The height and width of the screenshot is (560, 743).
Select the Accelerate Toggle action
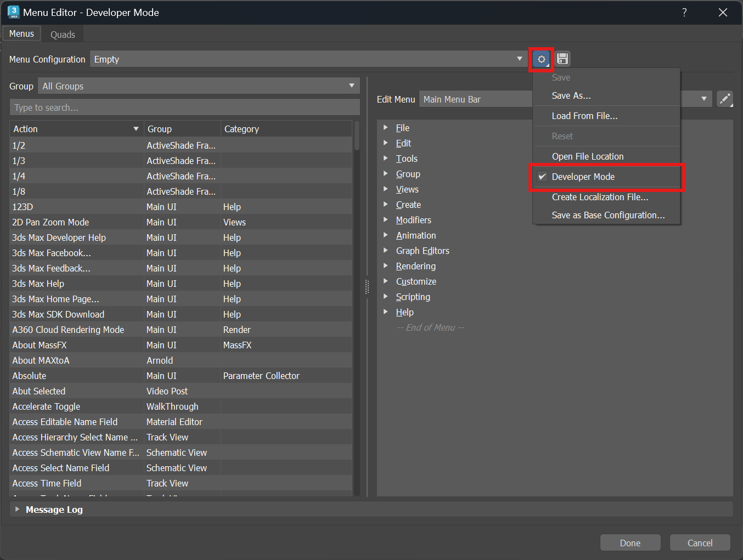tap(181, 406)
